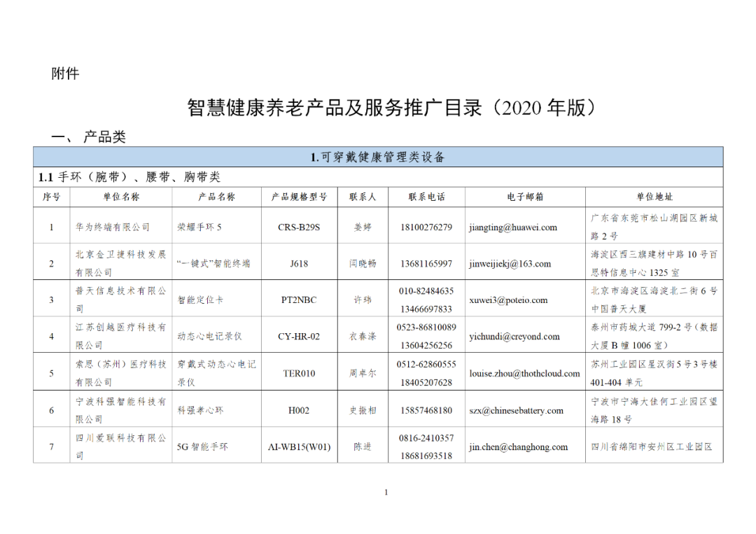Viewport: 756px width, 534px height.
Task: Click the 联系电话 column header
Action: pos(426,197)
